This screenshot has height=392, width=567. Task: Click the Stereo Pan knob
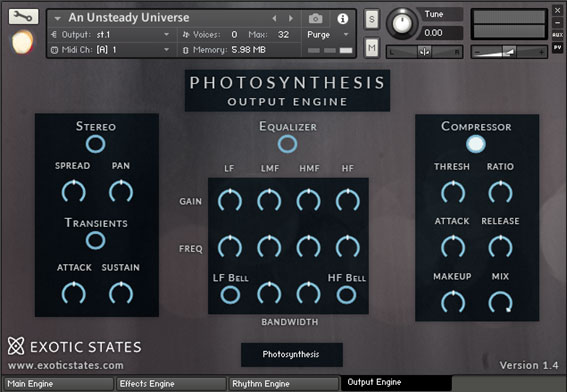(121, 191)
